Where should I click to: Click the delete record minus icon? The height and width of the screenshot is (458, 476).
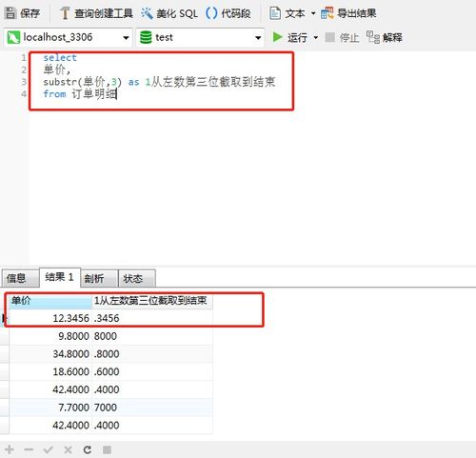pos(29,449)
